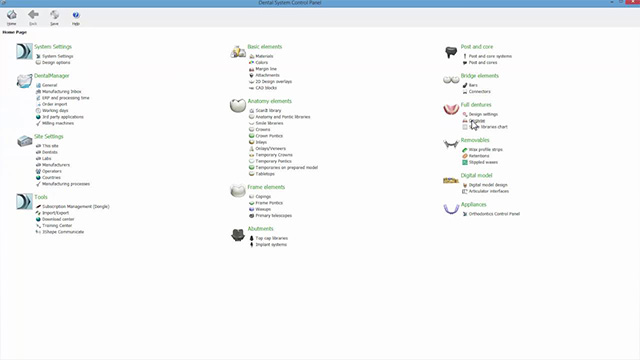Open the Wax profile strips link

point(486,150)
